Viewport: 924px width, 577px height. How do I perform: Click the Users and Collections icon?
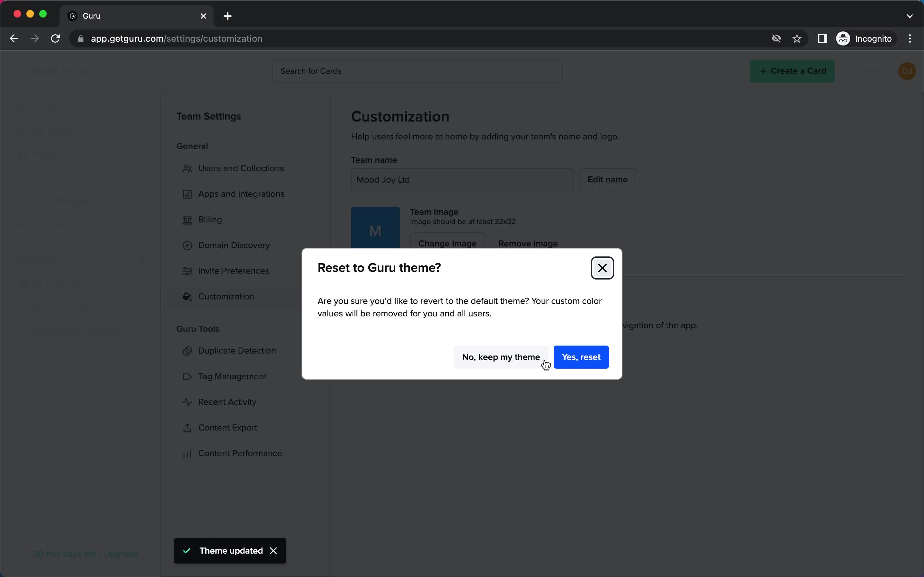(187, 168)
